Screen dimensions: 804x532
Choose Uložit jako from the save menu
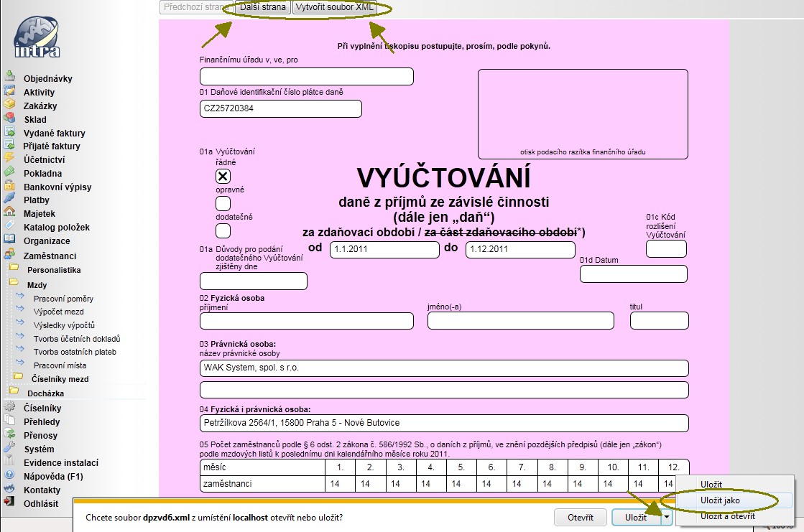(719, 500)
